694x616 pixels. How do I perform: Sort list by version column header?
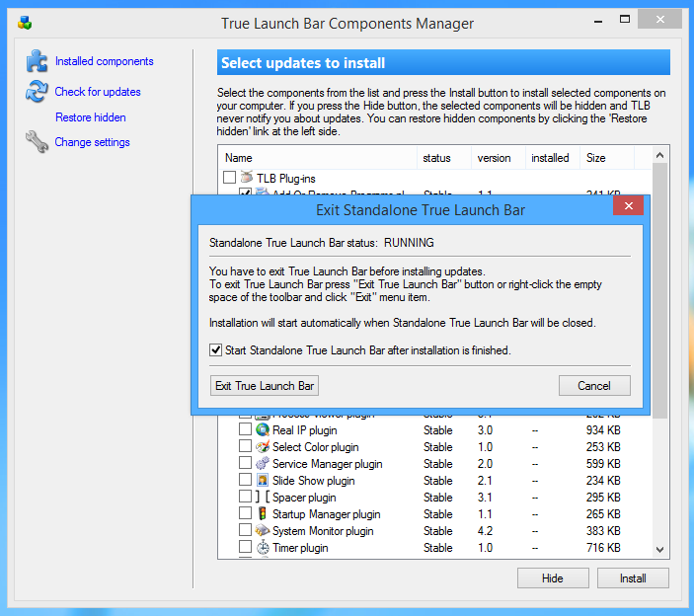click(x=499, y=158)
